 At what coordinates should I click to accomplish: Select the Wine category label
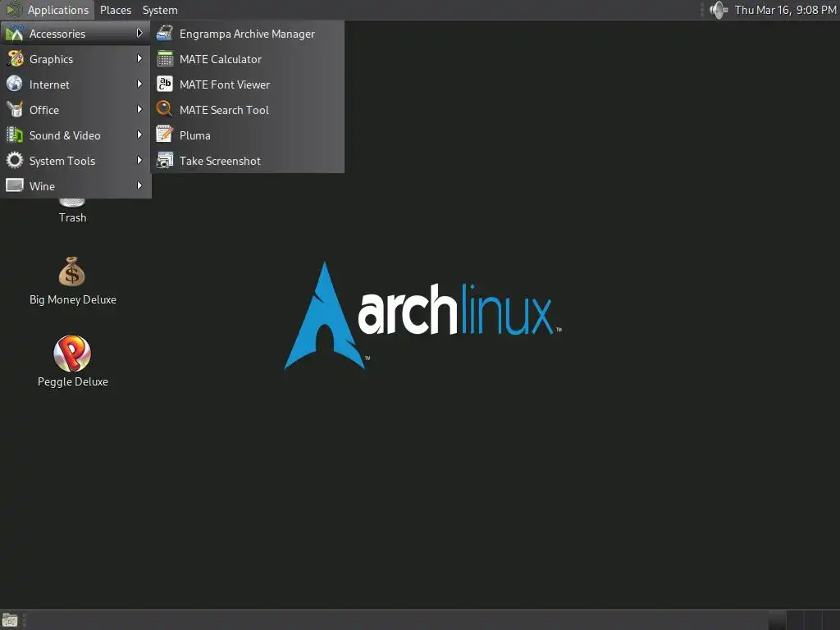point(42,186)
